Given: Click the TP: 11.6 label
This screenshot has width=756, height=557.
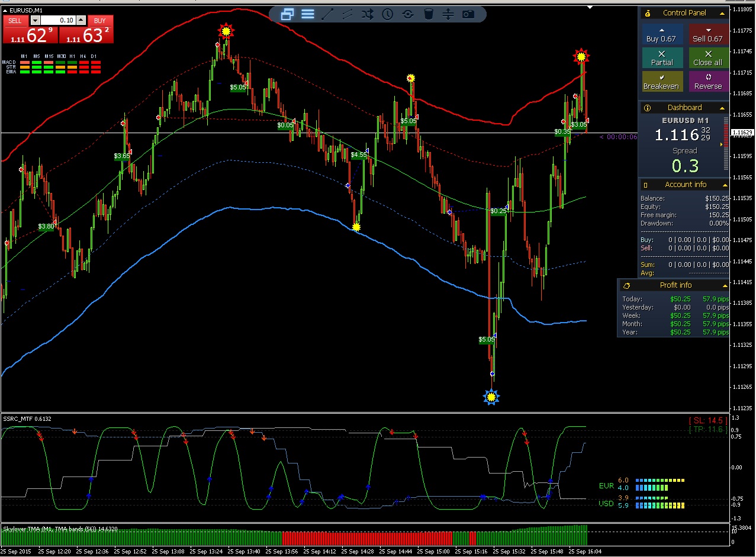Looking at the screenshot, I should pos(707,429).
